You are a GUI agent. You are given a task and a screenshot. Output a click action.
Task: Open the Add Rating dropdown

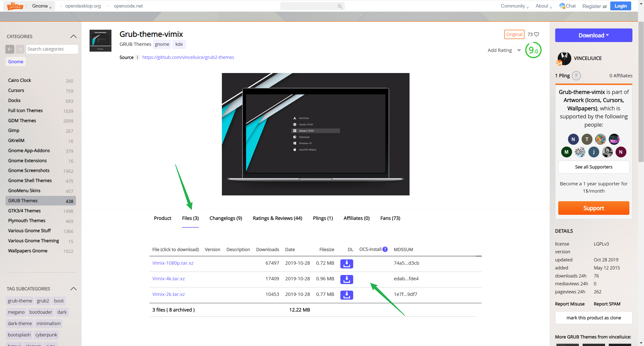(504, 50)
